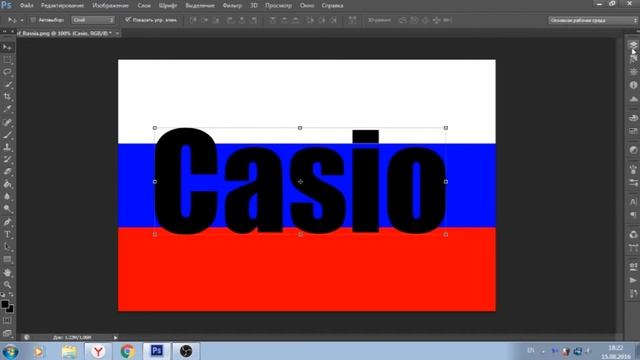Image resolution: width=640 pixels, height=360 pixels.
Task: Open the Layers panel icon
Action: click(633, 45)
